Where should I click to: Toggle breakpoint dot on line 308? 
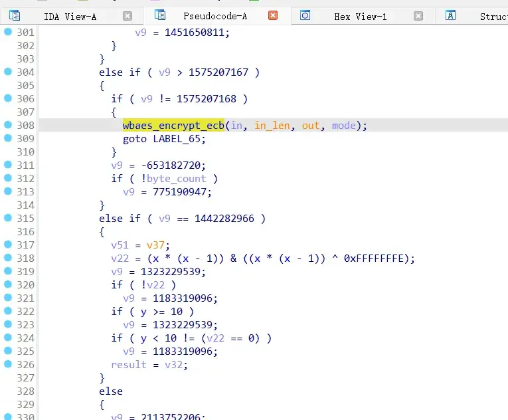coord(8,124)
